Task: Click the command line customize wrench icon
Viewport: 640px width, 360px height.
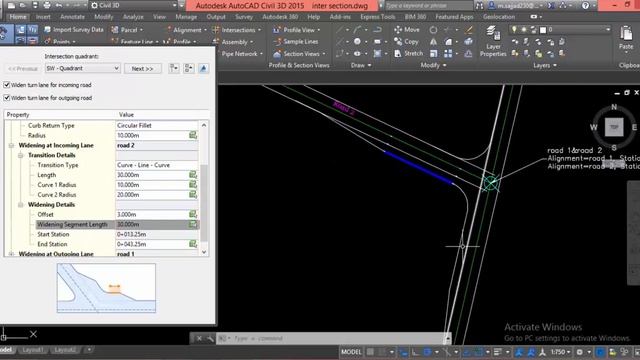Action: click(x=210, y=338)
